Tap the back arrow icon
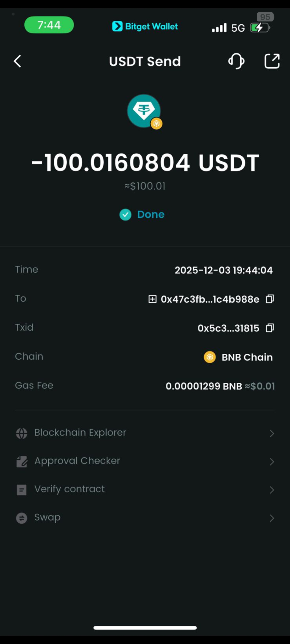Image resolution: width=290 pixels, height=644 pixels. (17, 61)
